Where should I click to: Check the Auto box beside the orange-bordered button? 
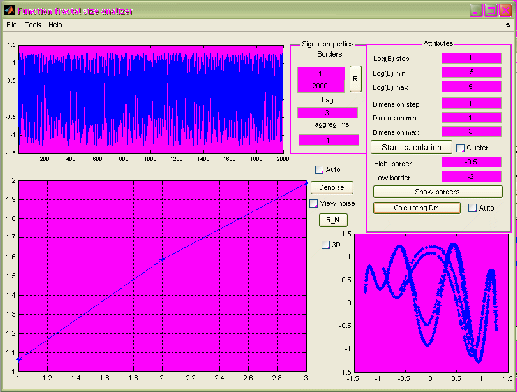472,208
